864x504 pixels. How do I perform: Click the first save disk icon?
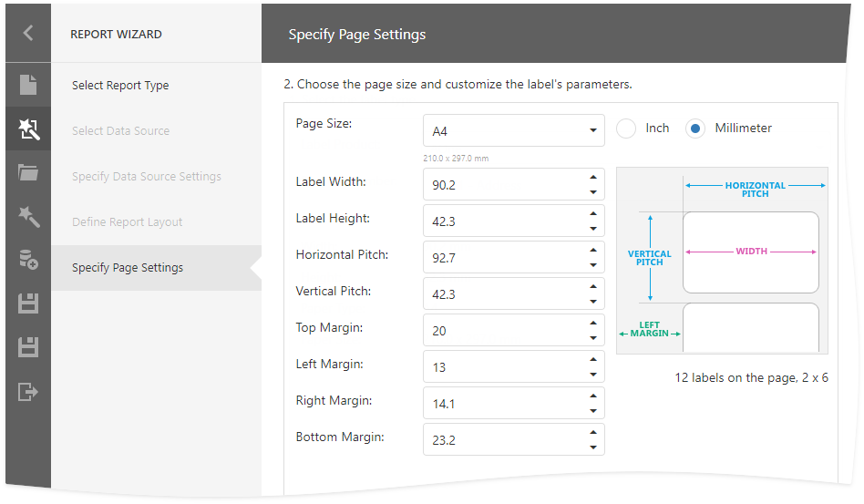[28, 303]
